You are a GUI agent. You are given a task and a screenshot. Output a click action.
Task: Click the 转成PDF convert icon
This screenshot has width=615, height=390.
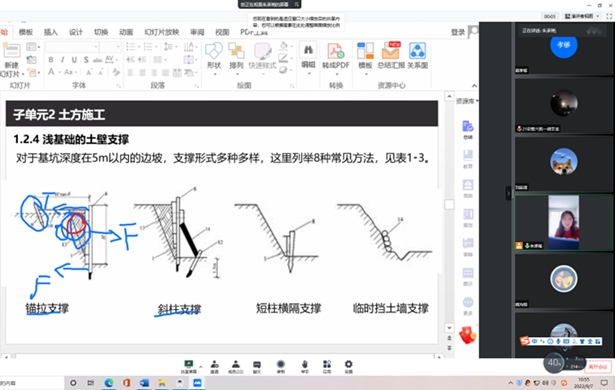click(336, 56)
